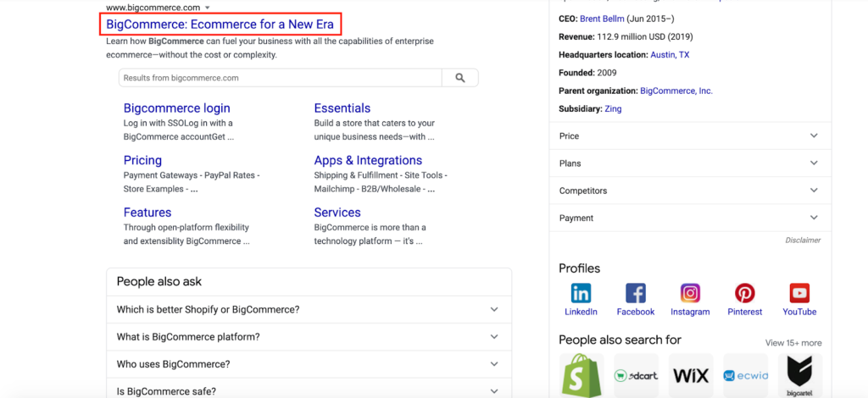The image size is (868, 398).
Task: Expand 'Who uses BigCommerce?' question
Action: [x=309, y=364]
